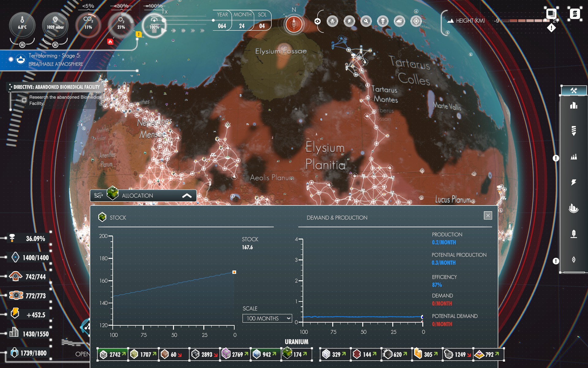
Task: Click the 2742 resource stock button
Action: pos(113,355)
